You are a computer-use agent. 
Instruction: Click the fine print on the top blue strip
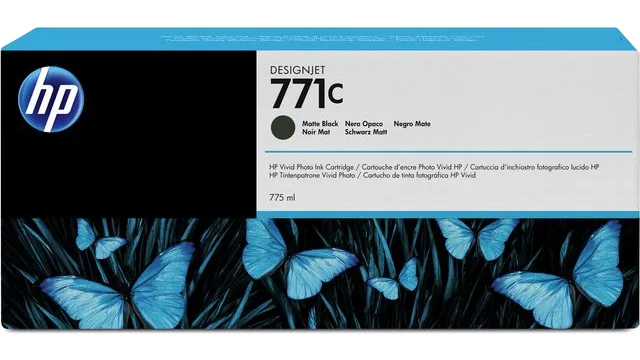pos(322,38)
